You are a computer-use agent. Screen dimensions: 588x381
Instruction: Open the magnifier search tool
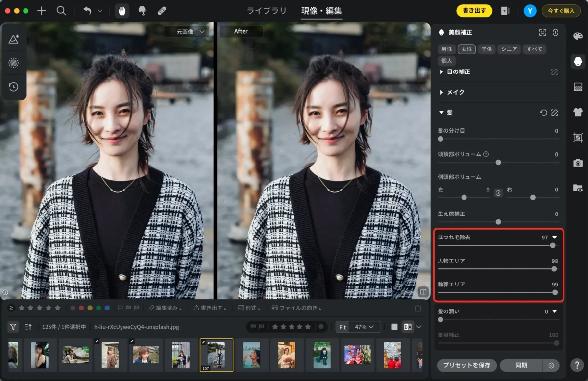pyautogui.click(x=61, y=11)
